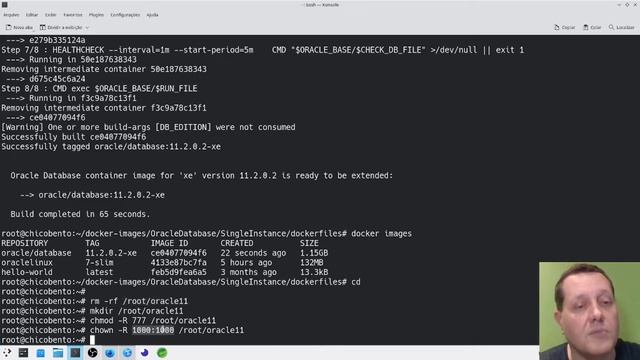
Task: Click the Step 7/8 HEALTHCHECK line
Action: 262,50
